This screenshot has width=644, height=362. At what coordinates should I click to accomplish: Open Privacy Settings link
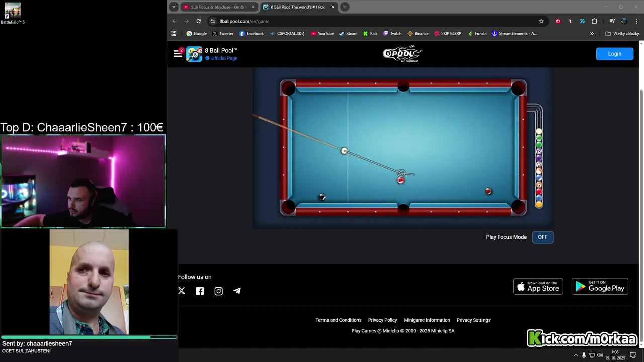click(x=473, y=320)
